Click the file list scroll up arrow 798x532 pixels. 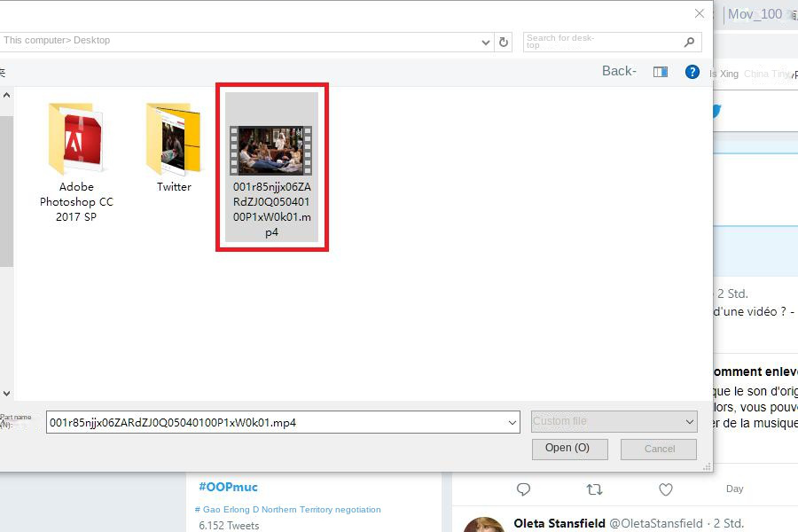(x=6, y=95)
